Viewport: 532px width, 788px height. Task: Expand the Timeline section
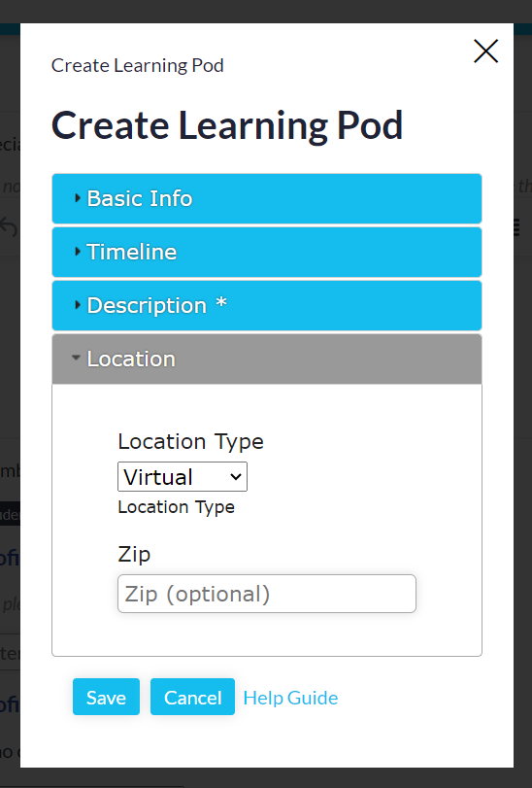[267, 252]
